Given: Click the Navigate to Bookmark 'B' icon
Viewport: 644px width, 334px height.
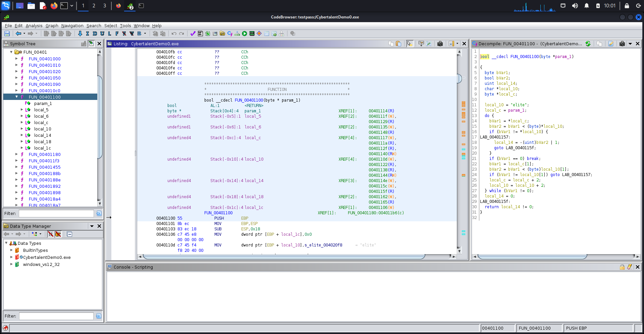Looking at the screenshot, I should [x=139, y=34].
